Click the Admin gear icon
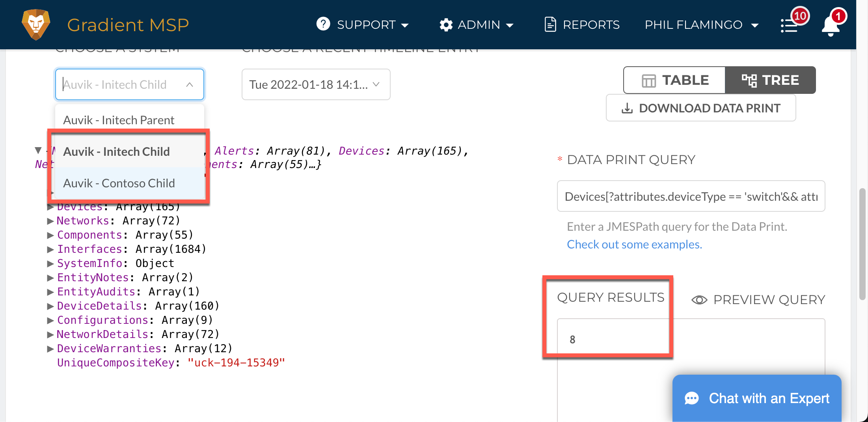This screenshot has height=422, width=868. (446, 25)
